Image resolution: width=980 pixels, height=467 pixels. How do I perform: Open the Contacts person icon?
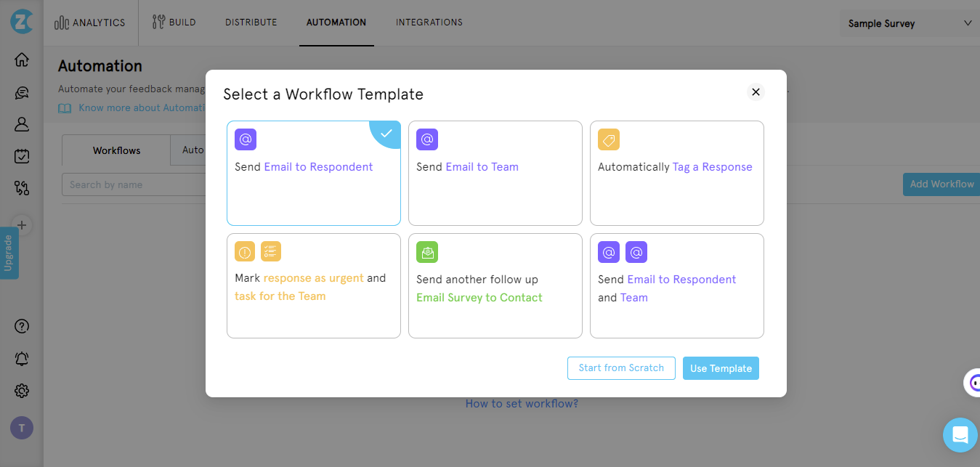[x=22, y=124]
